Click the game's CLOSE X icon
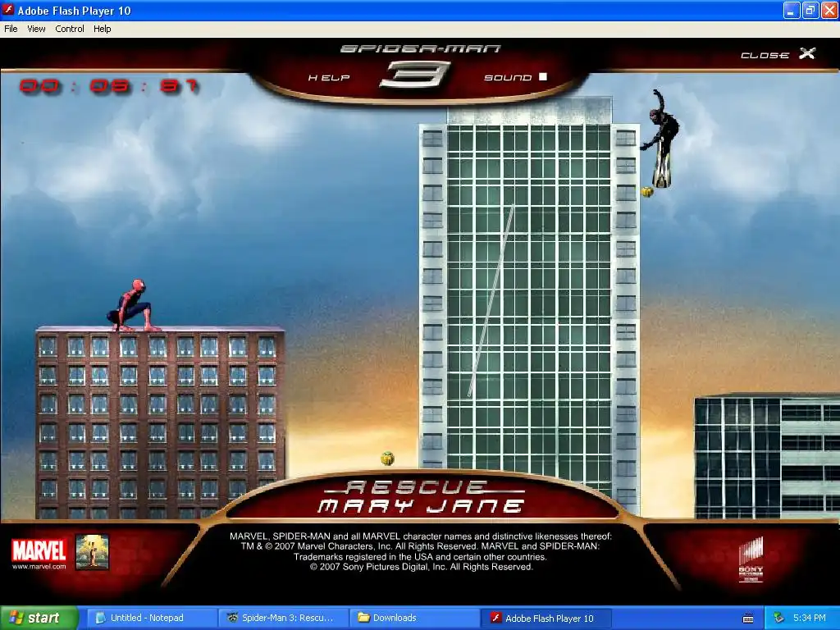Screen dimensions: 840x630 (x=807, y=53)
